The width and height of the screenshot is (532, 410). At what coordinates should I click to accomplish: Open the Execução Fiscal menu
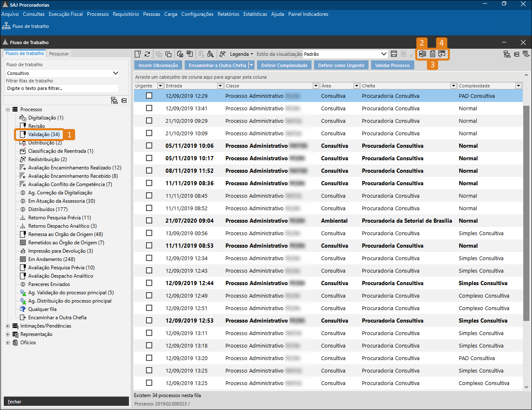pos(65,14)
